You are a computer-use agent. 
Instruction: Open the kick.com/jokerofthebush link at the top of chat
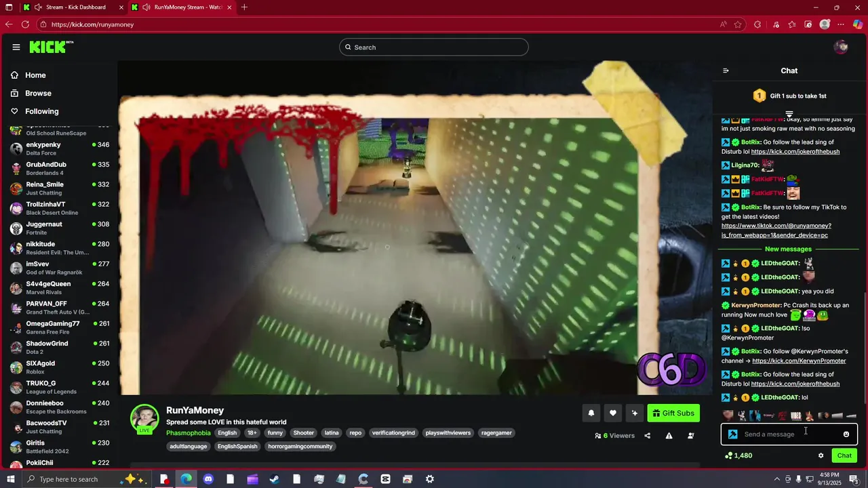click(795, 152)
